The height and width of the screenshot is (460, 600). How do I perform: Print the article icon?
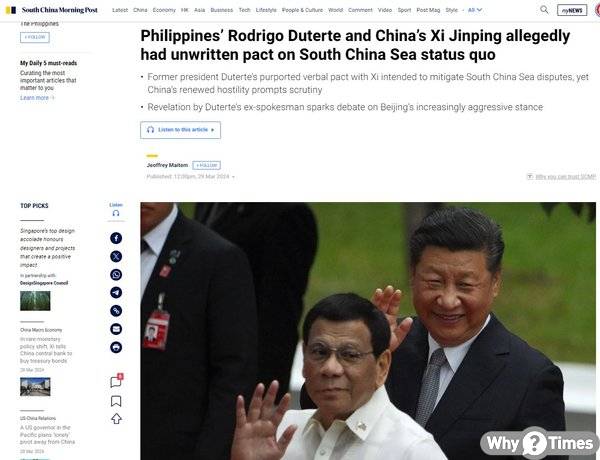(116, 347)
